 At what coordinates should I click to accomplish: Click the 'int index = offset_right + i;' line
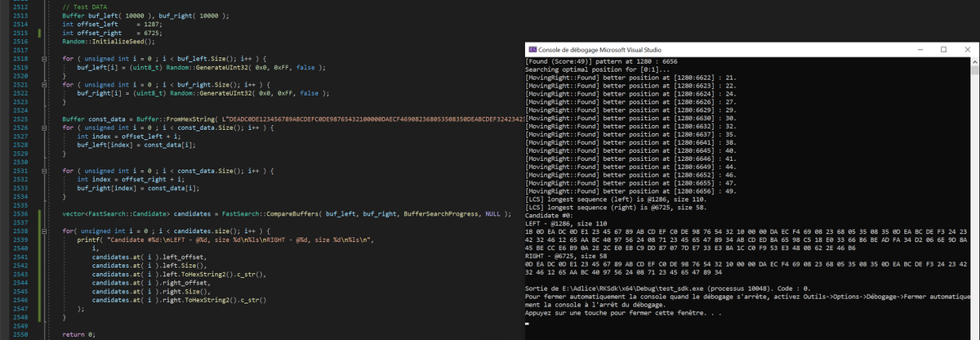(132, 180)
